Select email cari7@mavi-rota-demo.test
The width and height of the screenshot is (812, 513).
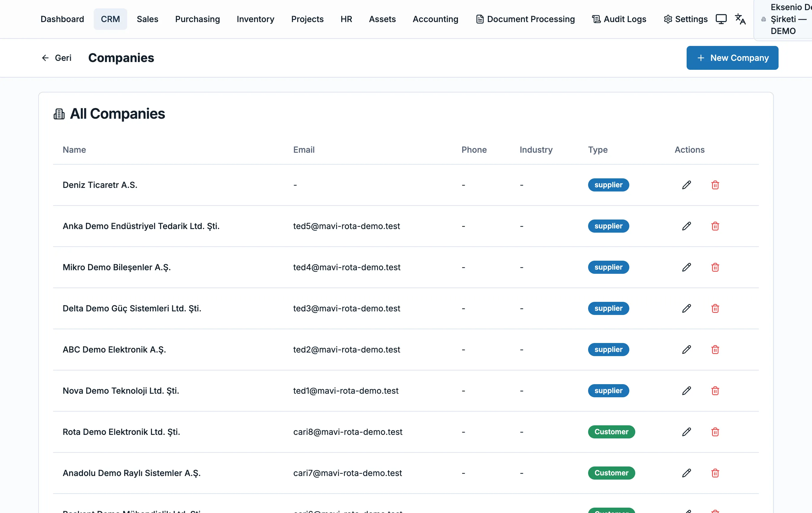(347, 473)
